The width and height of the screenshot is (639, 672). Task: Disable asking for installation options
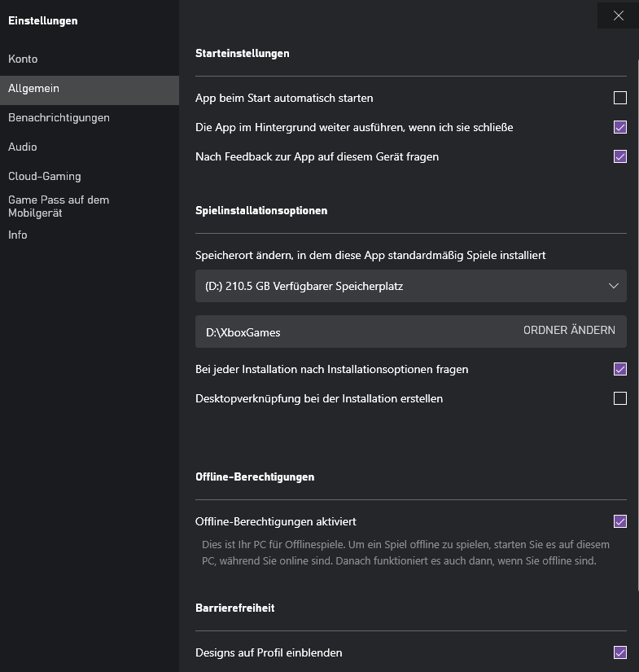(620, 369)
